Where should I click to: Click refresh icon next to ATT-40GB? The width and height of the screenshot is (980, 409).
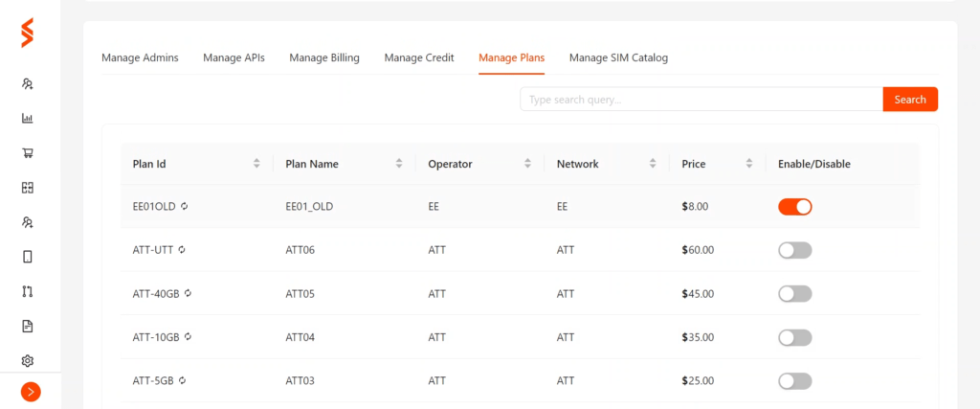pos(189,293)
